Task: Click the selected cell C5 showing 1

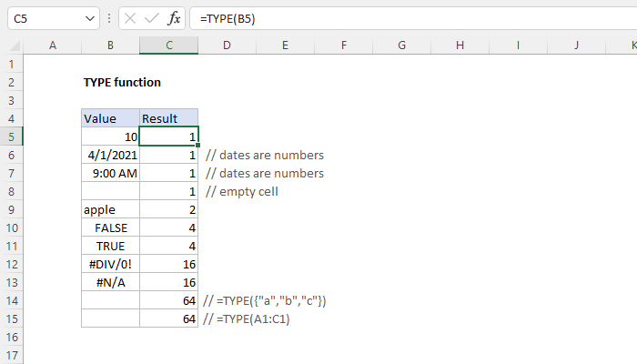Action: [169, 136]
